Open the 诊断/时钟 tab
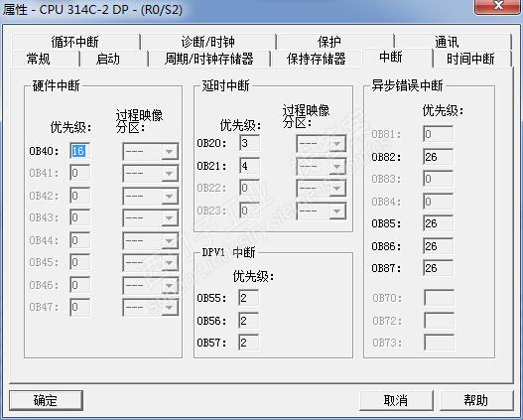This screenshot has width=523, height=420. (x=208, y=42)
